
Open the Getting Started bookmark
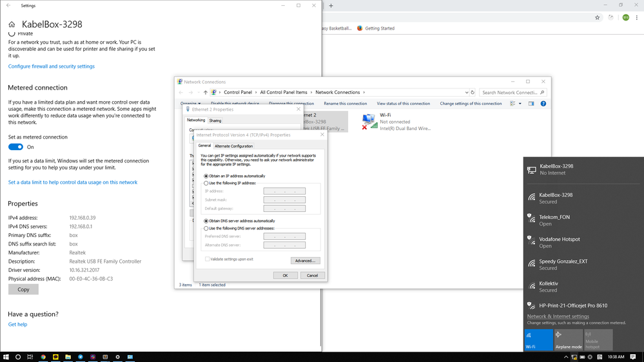click(376, 28)
